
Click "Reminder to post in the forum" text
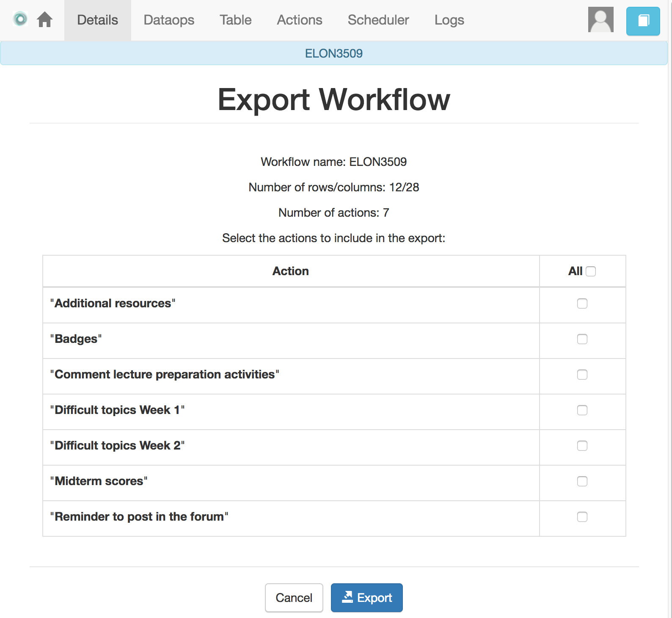coord(139,517)
